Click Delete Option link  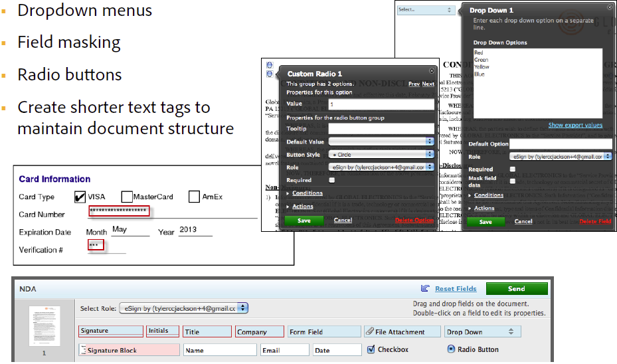pos(414,221)
